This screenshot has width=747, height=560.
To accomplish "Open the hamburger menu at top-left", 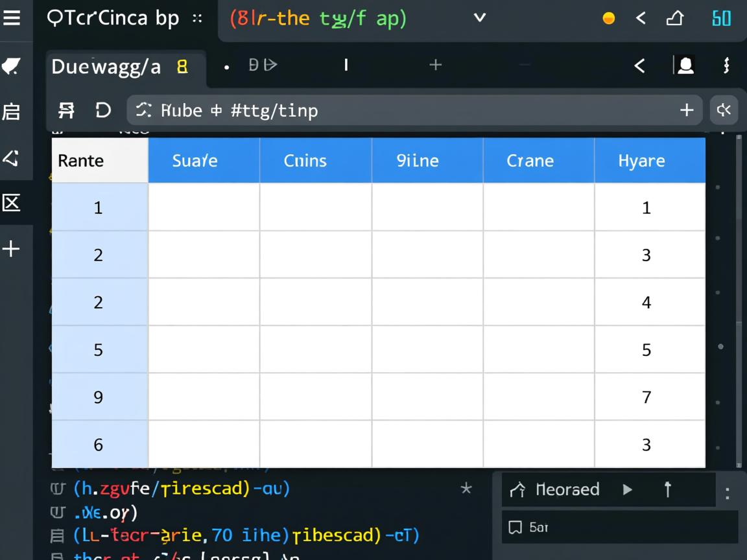I will 12,18.
